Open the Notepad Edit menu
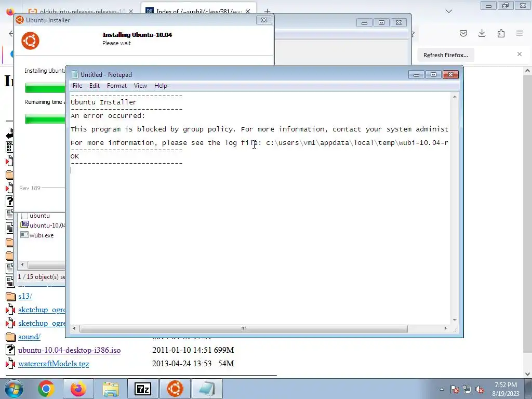This screenshot has height=399, width=532. [95, 86]
